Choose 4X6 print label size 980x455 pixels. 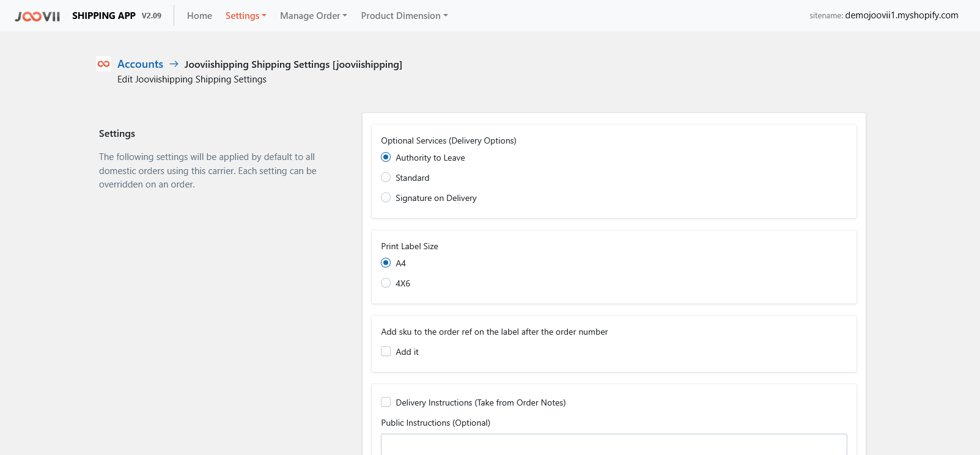tap(386, 283)
